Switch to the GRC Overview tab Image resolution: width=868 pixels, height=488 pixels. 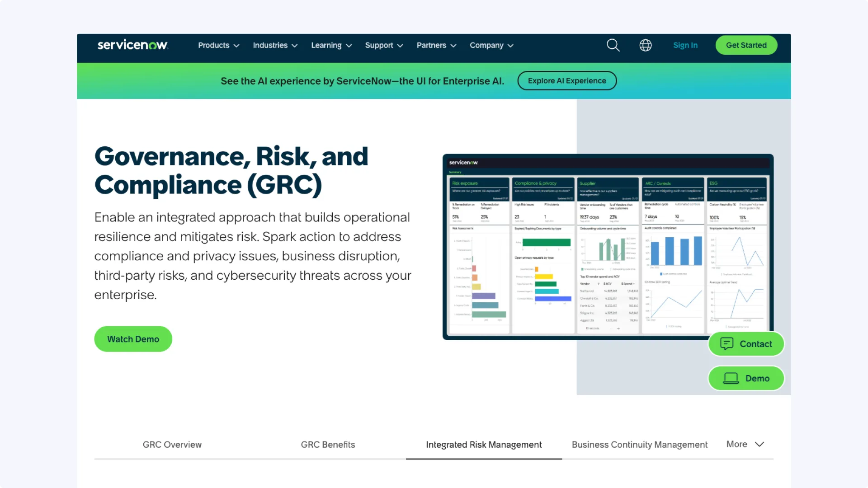[x=172, y=445]
